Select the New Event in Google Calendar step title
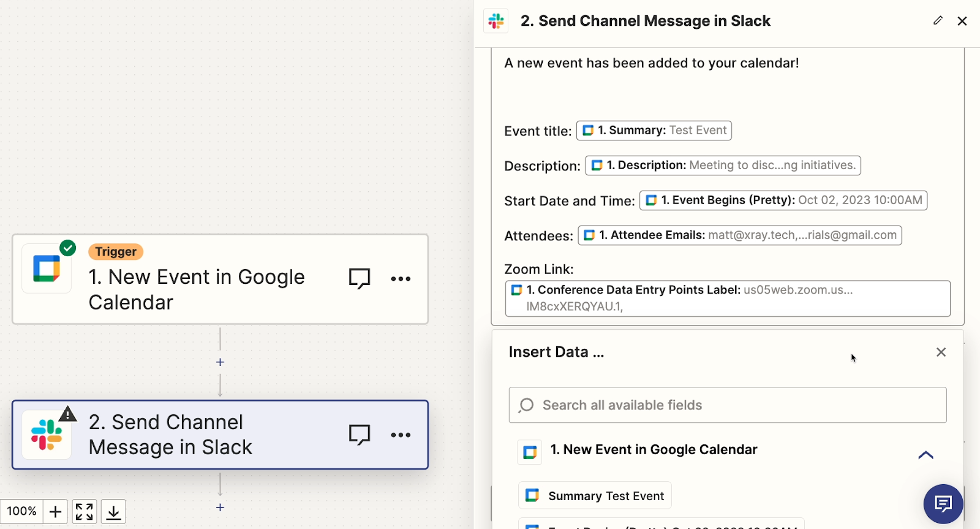 click(197, 289)
